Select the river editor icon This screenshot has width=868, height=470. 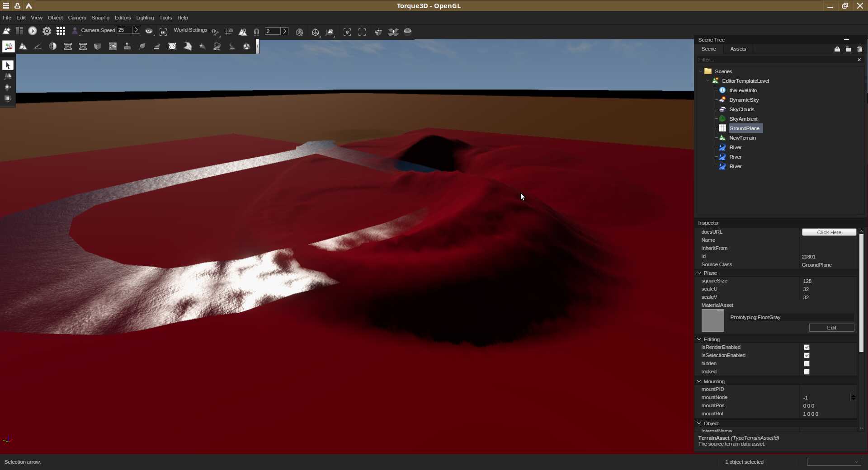coord(217,47)
